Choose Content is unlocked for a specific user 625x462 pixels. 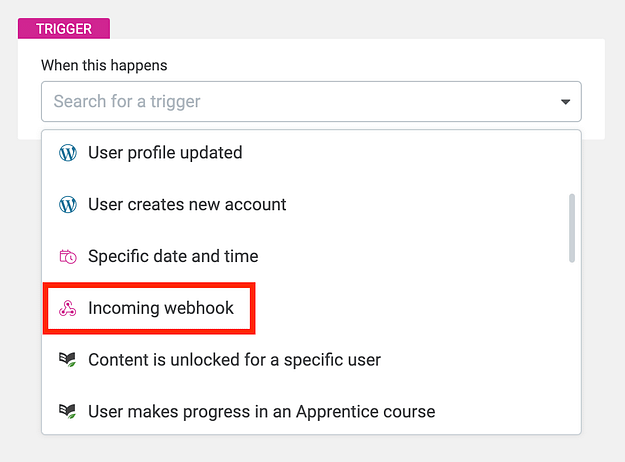[x=234, y=359]
